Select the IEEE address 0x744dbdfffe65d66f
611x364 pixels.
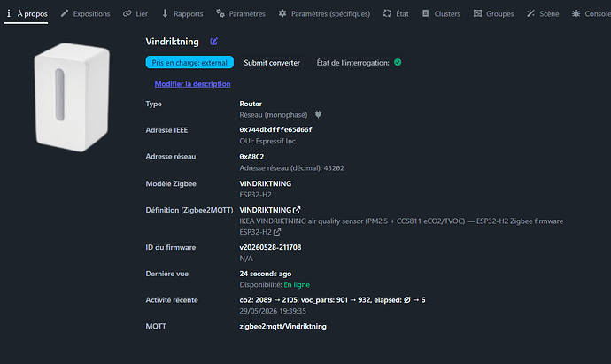(275, 129)
